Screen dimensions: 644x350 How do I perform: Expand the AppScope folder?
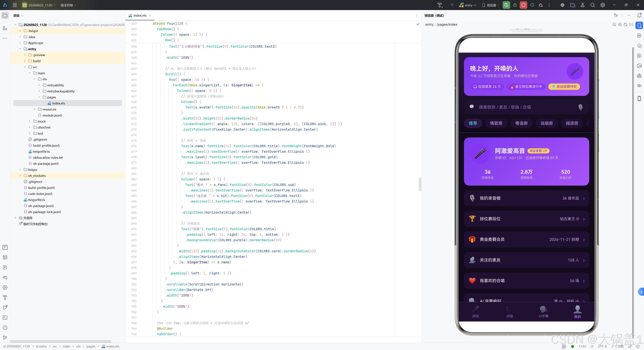coord(20,43)
